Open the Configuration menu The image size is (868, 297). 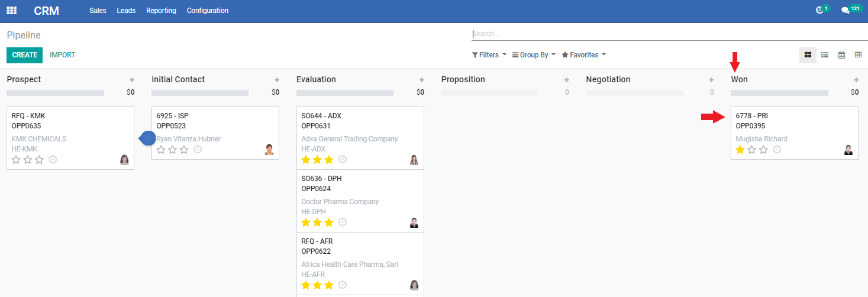(x=208, y=11)
